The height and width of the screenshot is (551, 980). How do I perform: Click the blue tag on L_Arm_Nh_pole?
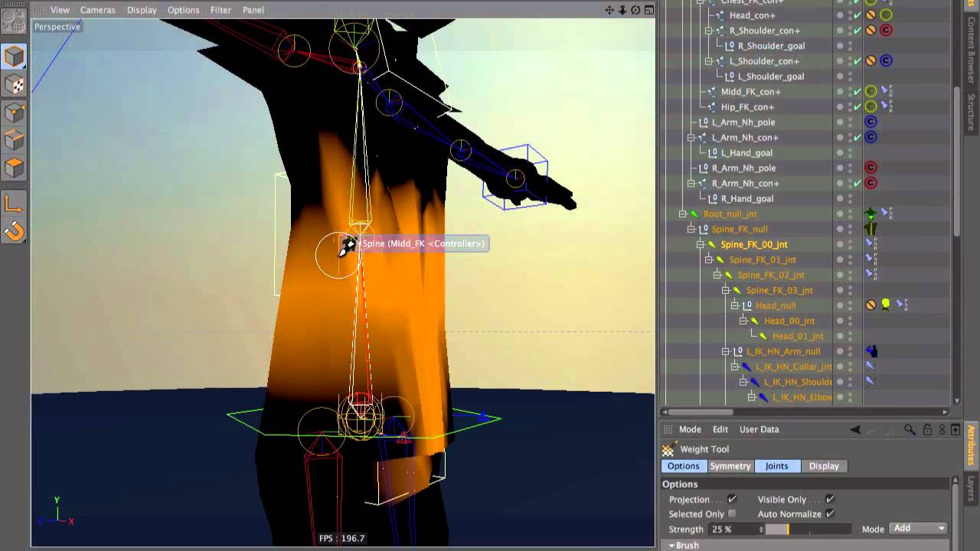pyautogui.click(x=871, y=122)
